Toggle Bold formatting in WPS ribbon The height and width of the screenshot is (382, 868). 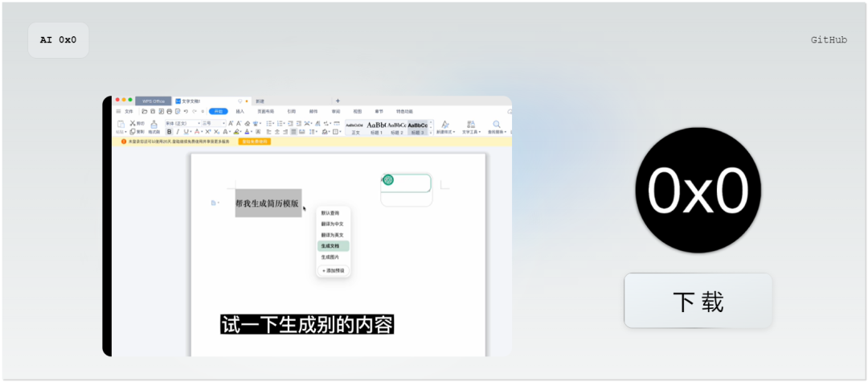click(x=170, y=132)
